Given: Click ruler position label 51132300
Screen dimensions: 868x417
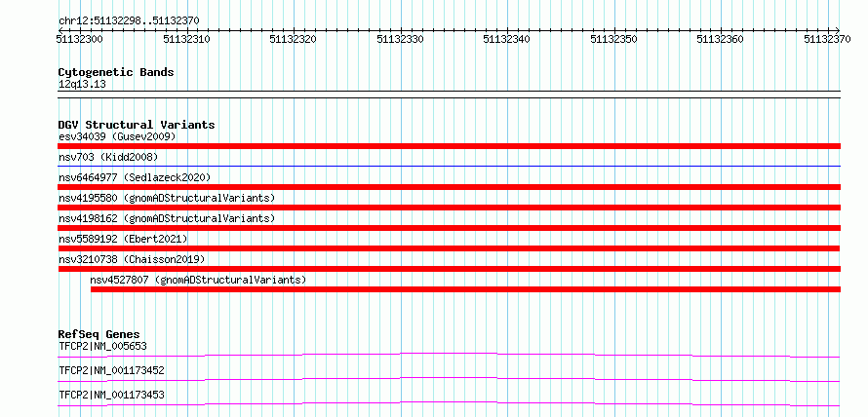Looking at the screenshot, I should pos(80,39).
